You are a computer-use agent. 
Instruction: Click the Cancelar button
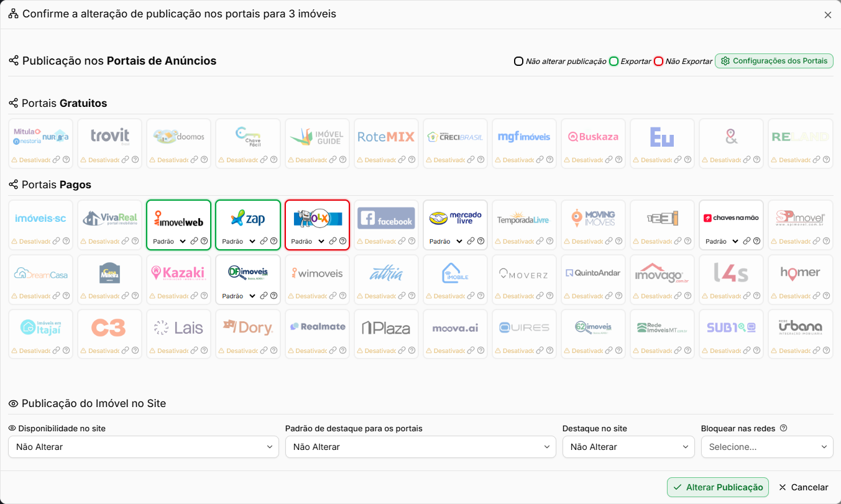(x=803, y=487)
